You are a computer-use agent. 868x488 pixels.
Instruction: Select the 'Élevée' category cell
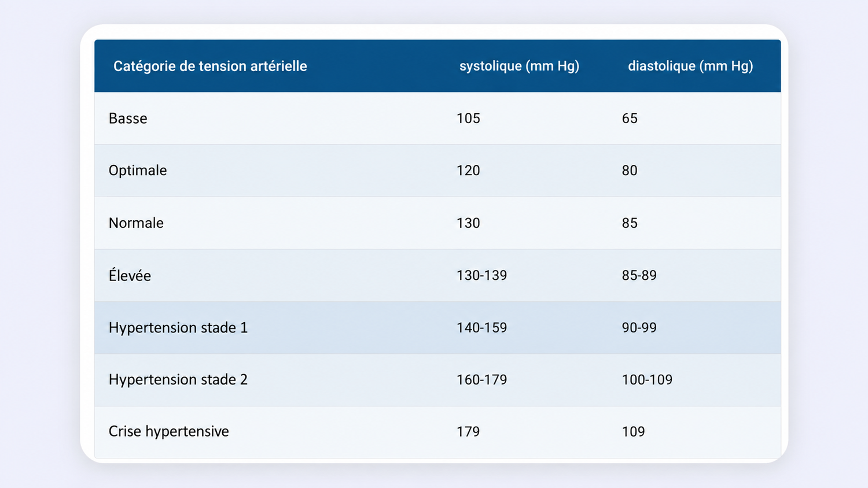(x=130, y=275)
